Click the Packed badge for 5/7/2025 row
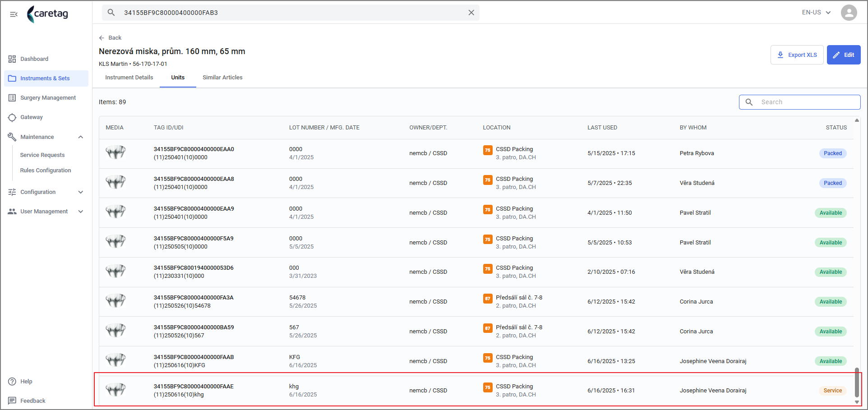 click(x=833, y=183)
